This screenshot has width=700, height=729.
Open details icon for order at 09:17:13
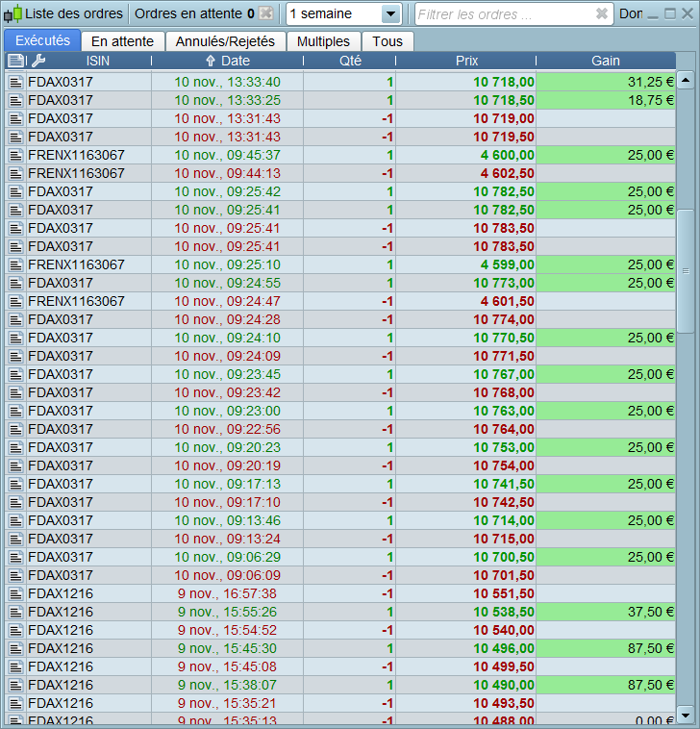[15, 484]
